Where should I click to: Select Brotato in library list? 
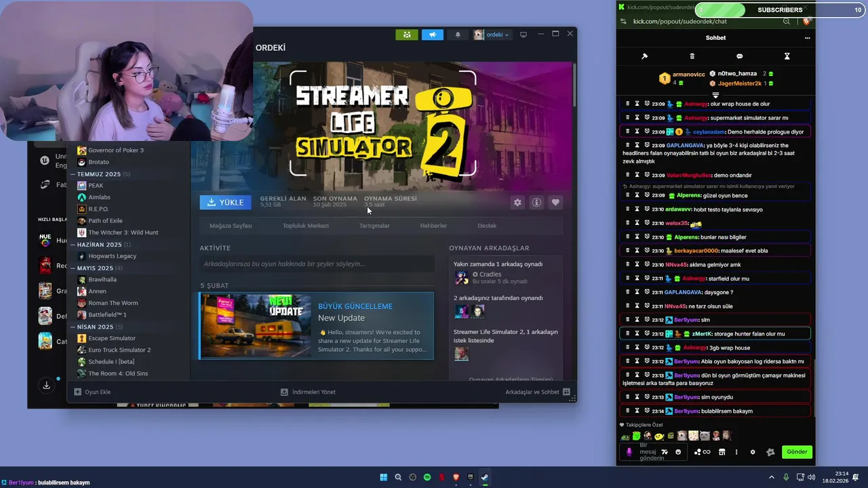pyautogui.click(x=98, y=162)
